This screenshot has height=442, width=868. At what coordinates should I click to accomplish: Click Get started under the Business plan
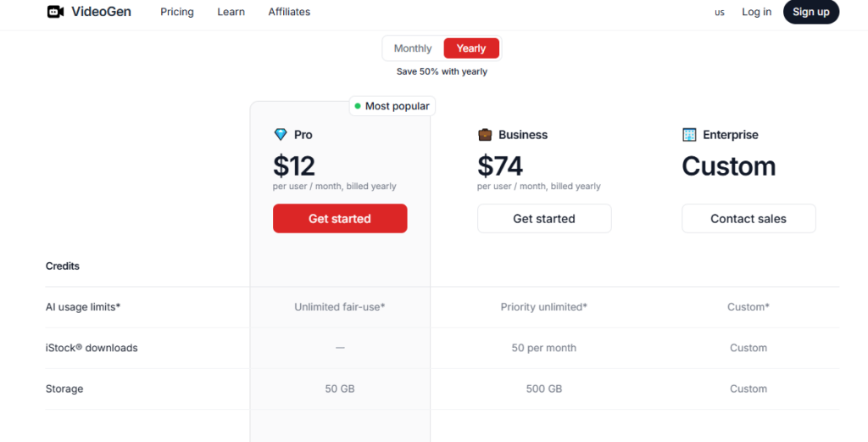click(x=544, y=219)
